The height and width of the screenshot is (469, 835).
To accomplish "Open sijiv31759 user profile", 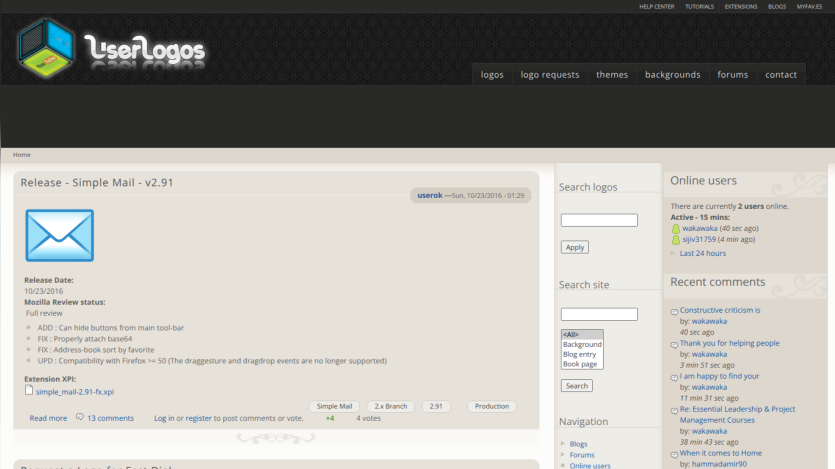I will click(699, 239).
